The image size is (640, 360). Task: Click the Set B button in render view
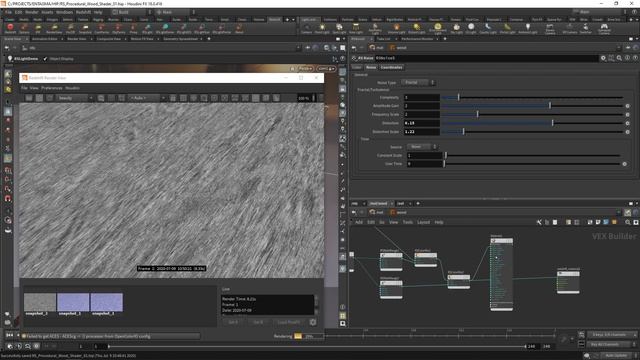[x=258, y=322]
